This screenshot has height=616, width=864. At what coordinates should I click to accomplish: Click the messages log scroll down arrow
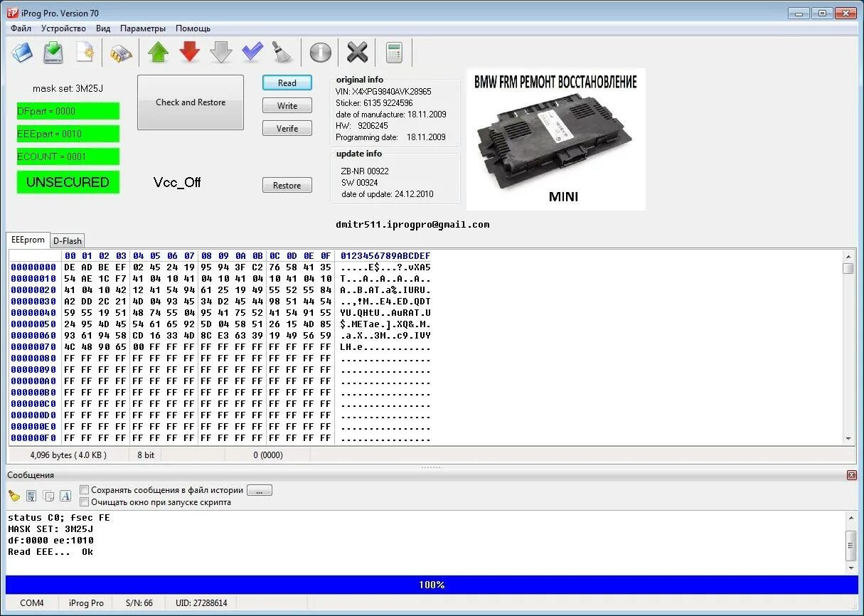851,568
